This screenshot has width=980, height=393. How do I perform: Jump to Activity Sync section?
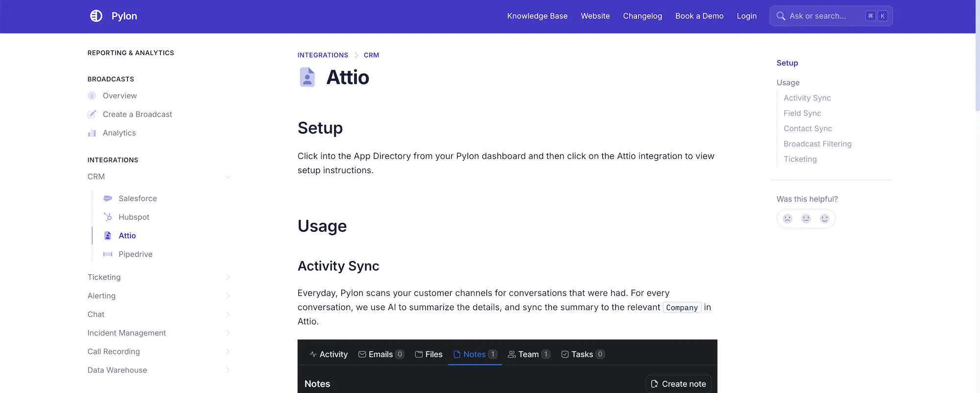pyautogui.click(x=807, y=98)
